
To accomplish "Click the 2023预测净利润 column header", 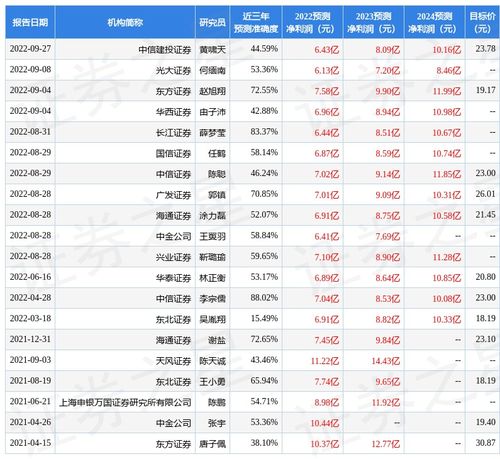I will [x=373, y=22].
